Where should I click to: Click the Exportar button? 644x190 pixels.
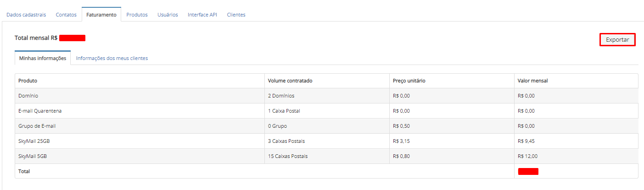(617, 40)
